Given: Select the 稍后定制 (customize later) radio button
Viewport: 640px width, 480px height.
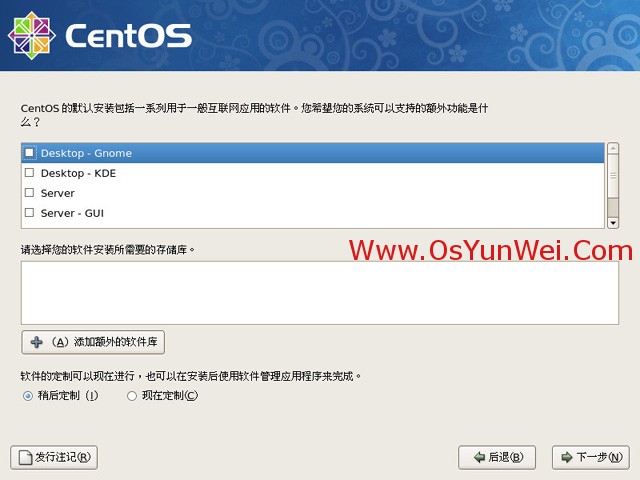Looking at the screenshot, I should tap(28, 396).
